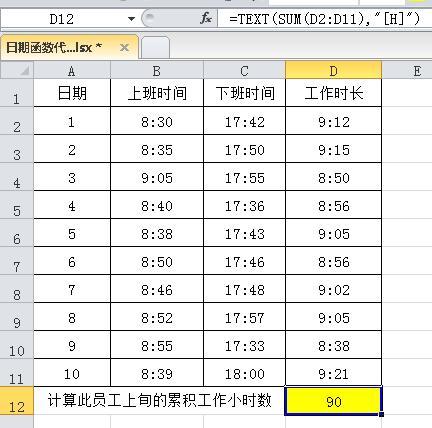The width and height of the screenshot is (432, 428).
Task: Click the 下班时间 header cell
Action: pyautogui.click(x=245, y=93)
